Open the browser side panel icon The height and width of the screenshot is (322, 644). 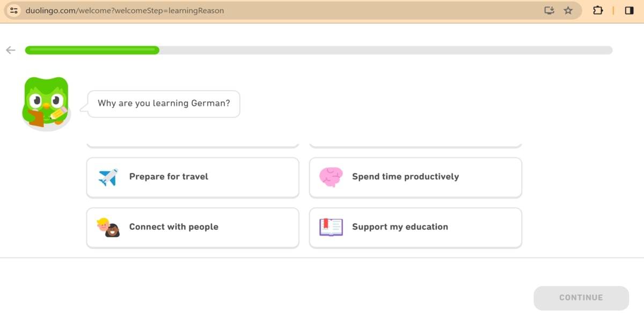click(x=629, y=10)
